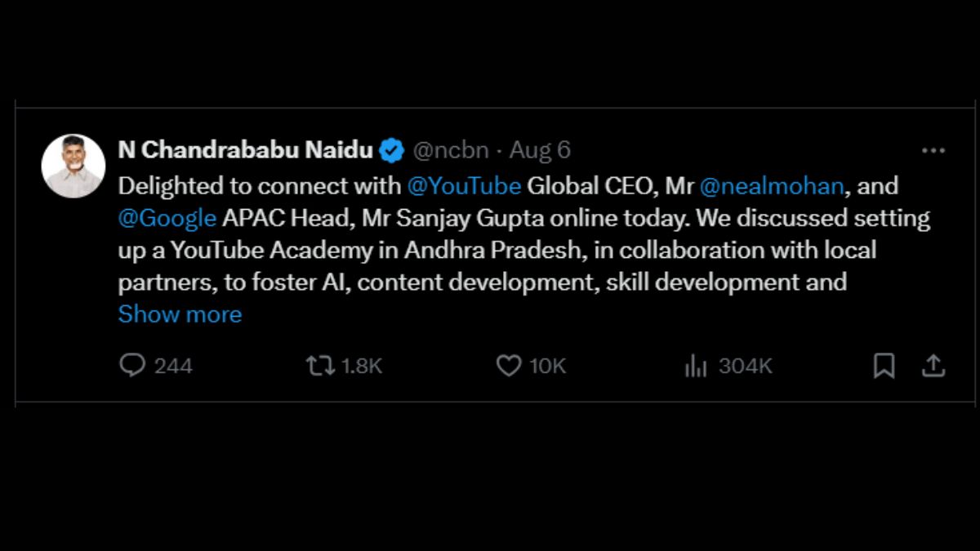980x551 pixels.
Task: Click the 1.8K reposts count
Action: point(362,366)
